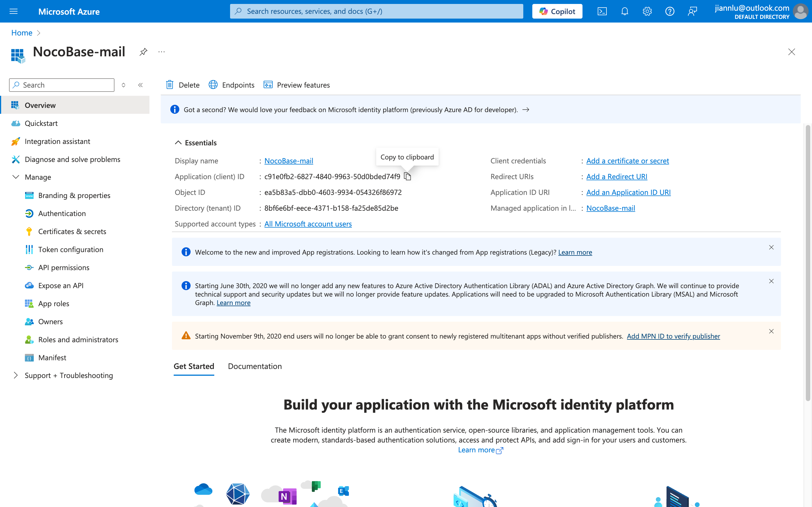Screen dimensions: 812x507
Task: Open Certificates & secrets menu item
Action: (x=72, y=231)
